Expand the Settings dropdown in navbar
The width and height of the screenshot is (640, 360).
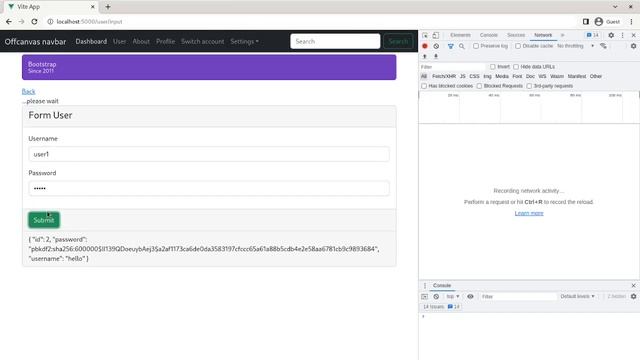pos(244,41)
